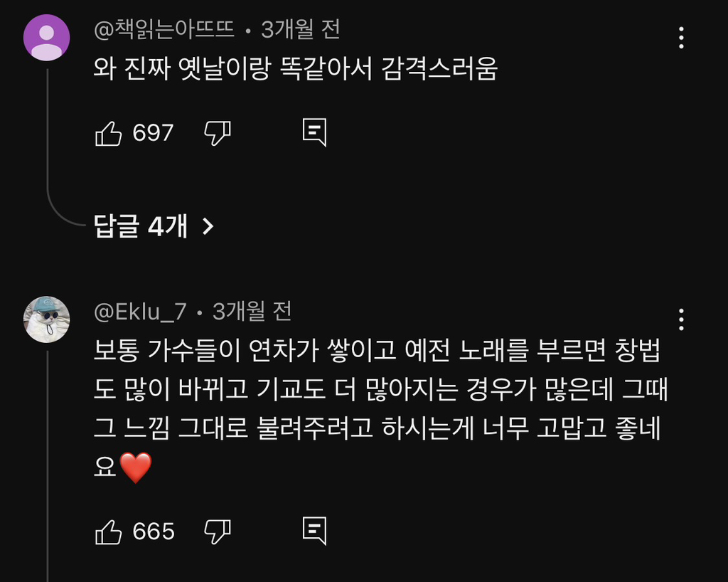Like @Eklu_7's comment
This screenshot has height=582, width=728.
(110, 529)
